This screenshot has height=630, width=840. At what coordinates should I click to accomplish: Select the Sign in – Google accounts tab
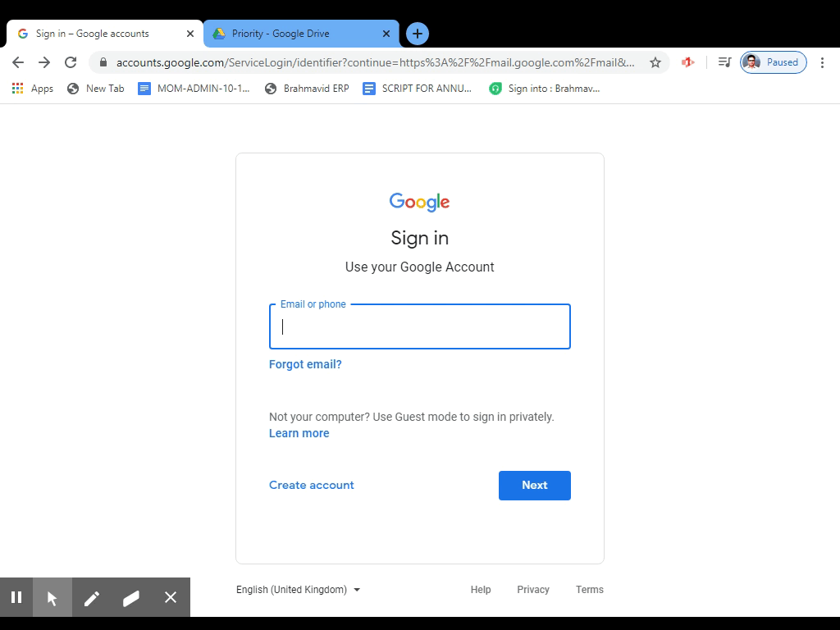click(x=105, y=34)
